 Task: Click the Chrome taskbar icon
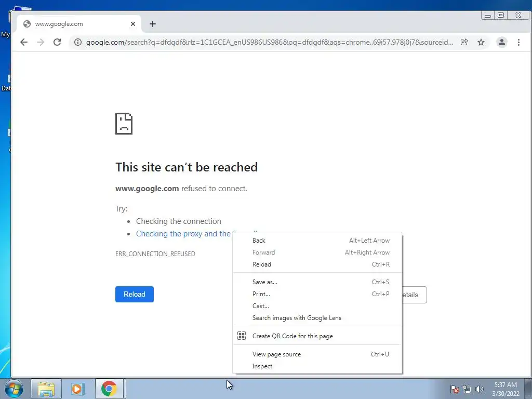pyautogui.click(x=109, y=389)
